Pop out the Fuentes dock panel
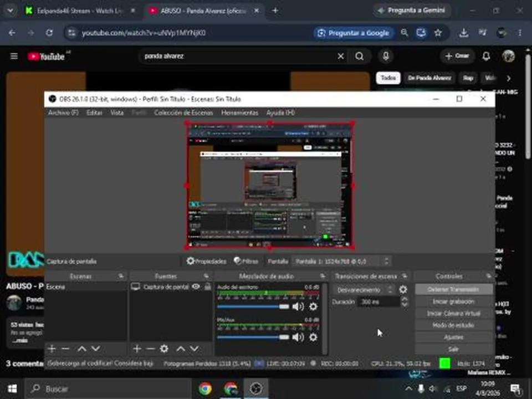Image resolution: width=532 pixels, height=399 pixels. [206, 276]
